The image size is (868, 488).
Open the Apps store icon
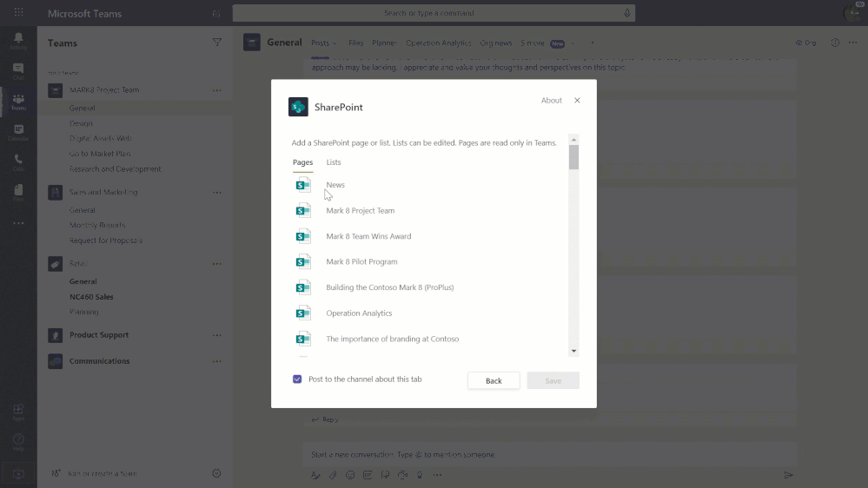(x=18, y=412)
